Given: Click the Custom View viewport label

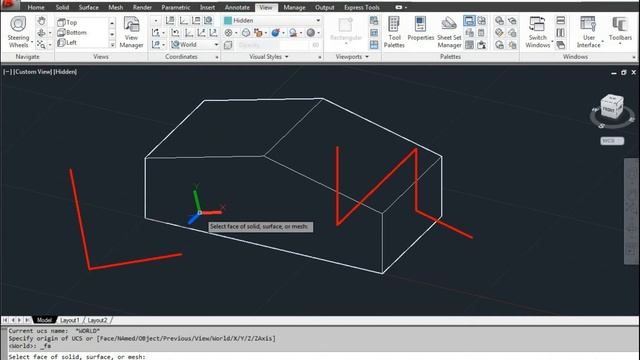Looking at the screenshot, I should pos(33,72).
